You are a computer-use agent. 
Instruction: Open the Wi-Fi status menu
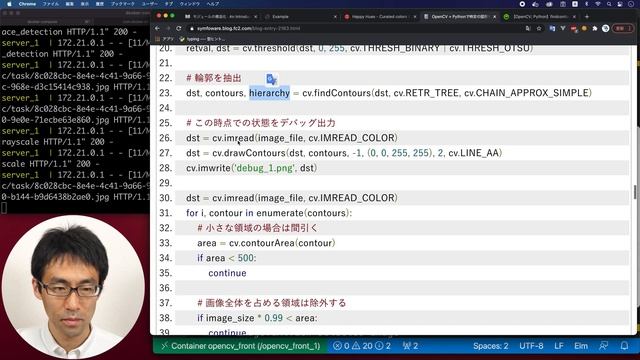[x=598, y=4]
